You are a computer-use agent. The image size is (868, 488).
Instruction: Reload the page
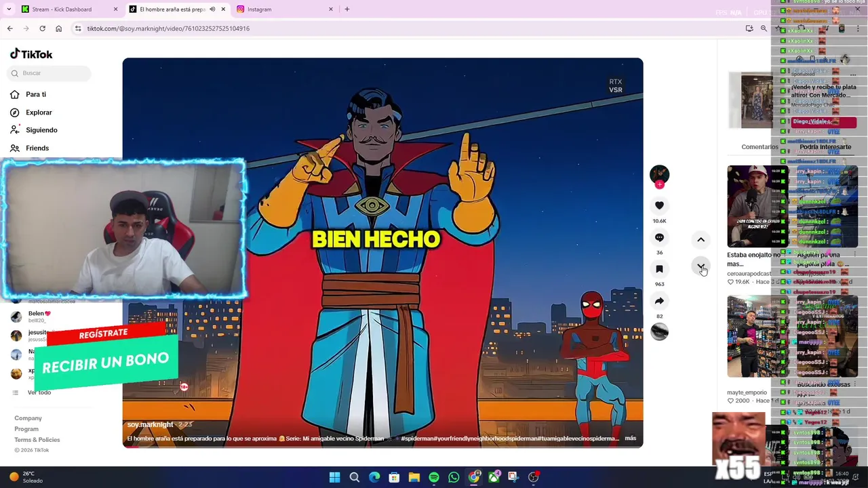[x=42, y=28]
